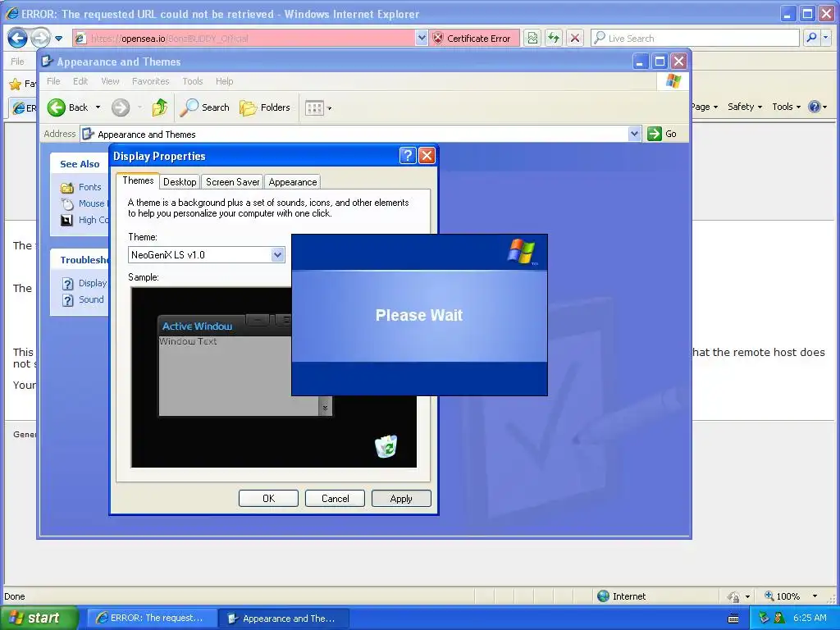
Task: Open IE recent pages dropdown arrow
Action: [x=59, y=39]
